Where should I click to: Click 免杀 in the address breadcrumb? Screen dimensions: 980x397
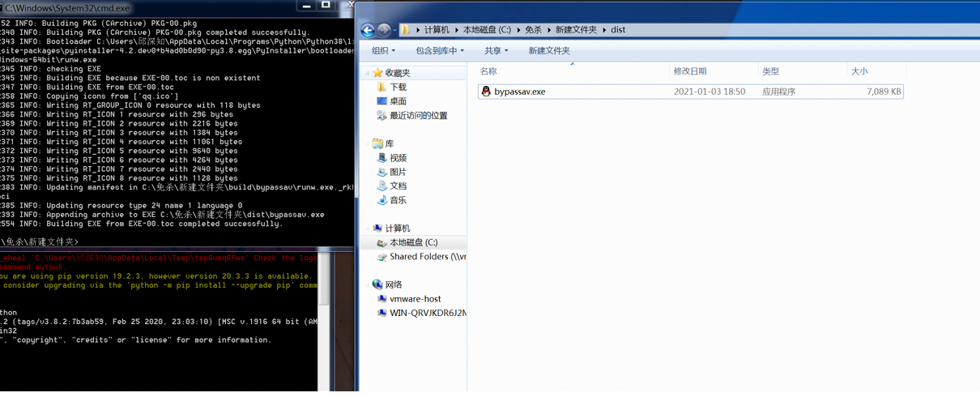(x=533, y=30)
